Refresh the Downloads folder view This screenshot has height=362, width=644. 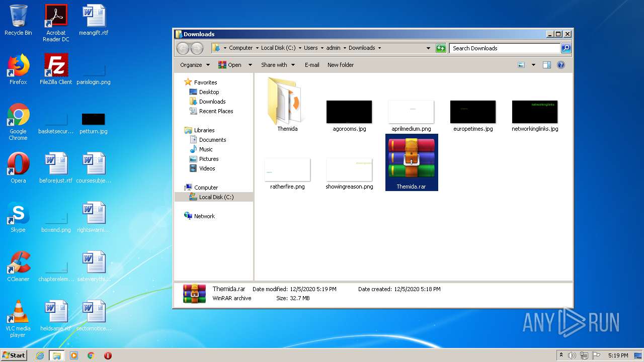click(441, 48)
